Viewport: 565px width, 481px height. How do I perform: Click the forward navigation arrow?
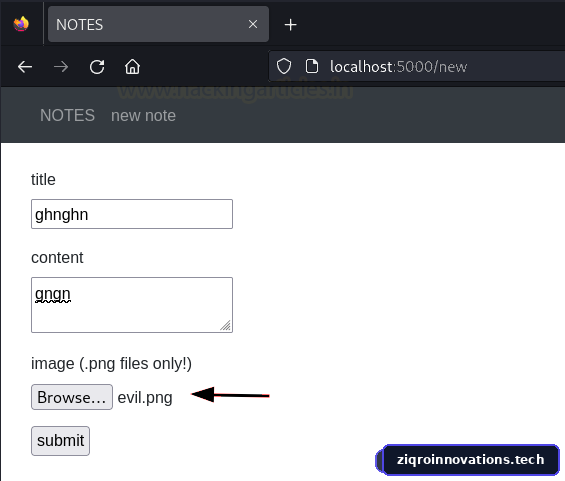(x=61, y=67)
